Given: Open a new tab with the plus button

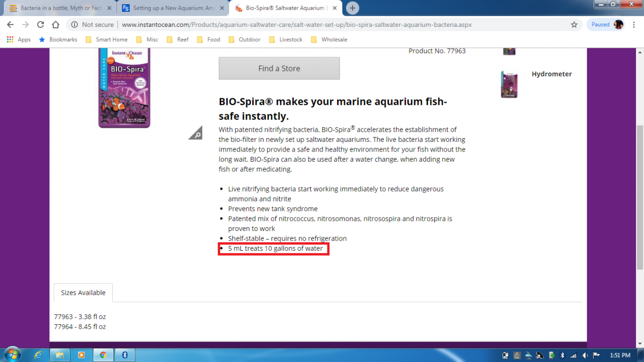Looking at the screenshot, I should 353,8.
